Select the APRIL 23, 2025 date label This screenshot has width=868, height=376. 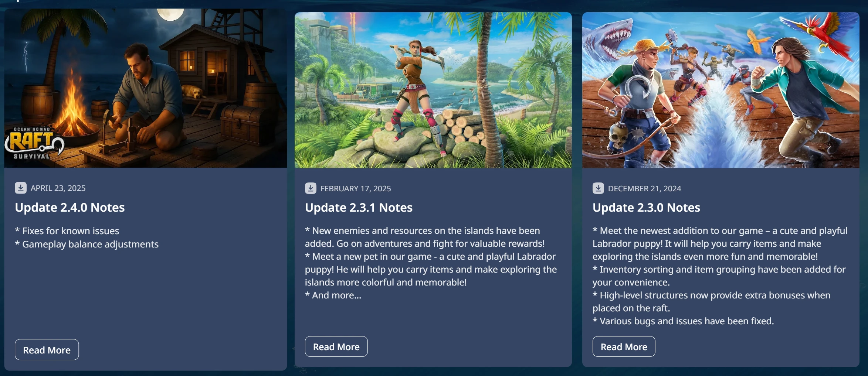click(x=58, y=188)
